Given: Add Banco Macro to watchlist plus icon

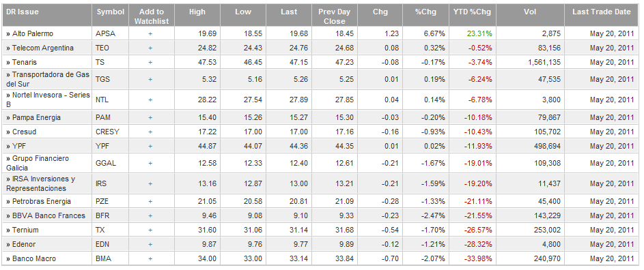Looking at the screenshot, I should 150,258.
